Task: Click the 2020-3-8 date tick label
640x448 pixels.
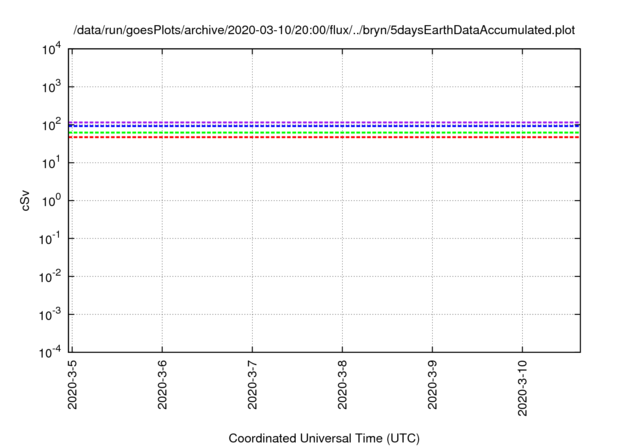Action: tap(342, 384)
